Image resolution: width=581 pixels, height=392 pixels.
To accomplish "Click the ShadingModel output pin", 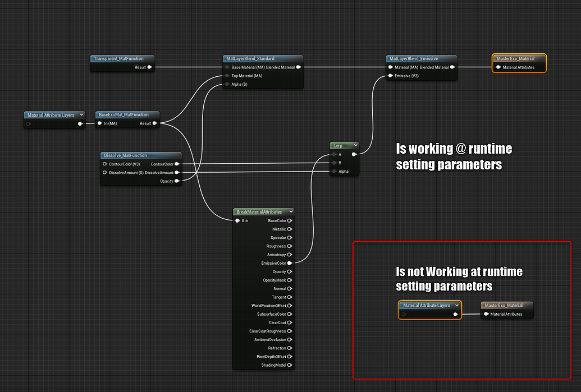I will (290, 365).
